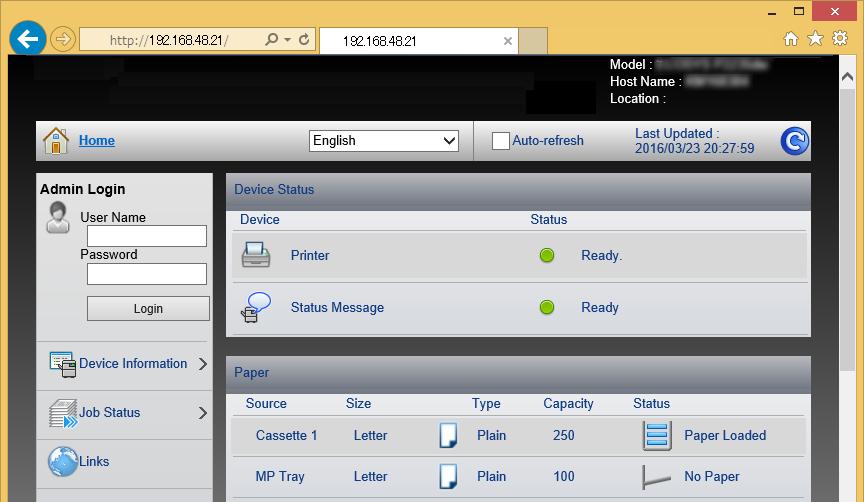Open browser tools gear icon
This screenshot has width=864, height=502.
click(840, 38)
